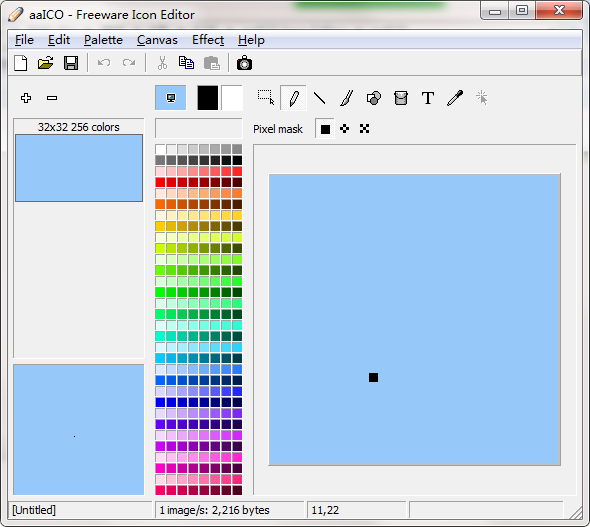This screenshot has width=590, height=527.
Task: Select the Eyedropper color picker tool
Action: pos(455,98)
